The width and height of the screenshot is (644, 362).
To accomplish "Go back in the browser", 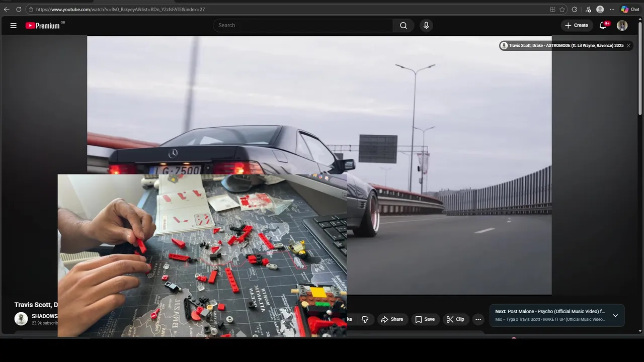I will pyautogui.click(x=7, y=9).
